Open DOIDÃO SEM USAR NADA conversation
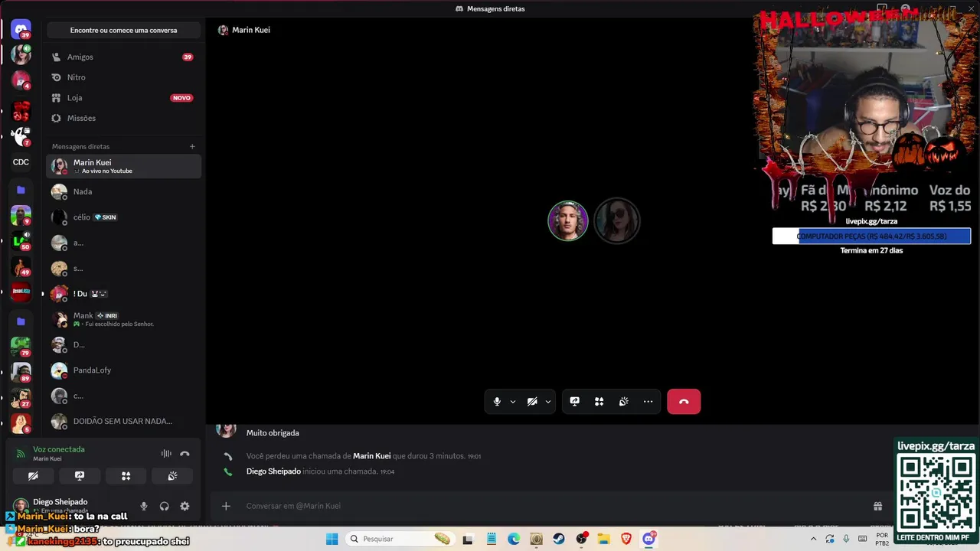Viewport: 980px width, 551px height. tap(123, 421)
